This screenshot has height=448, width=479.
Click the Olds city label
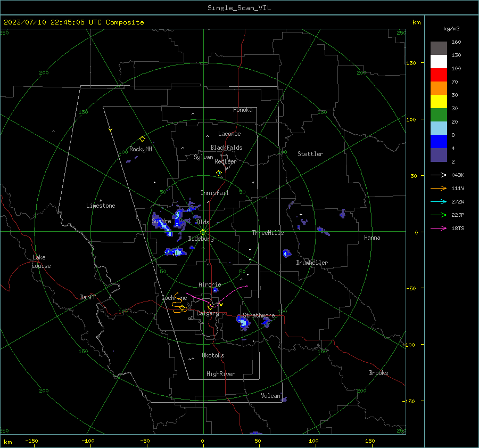point(203,222)
